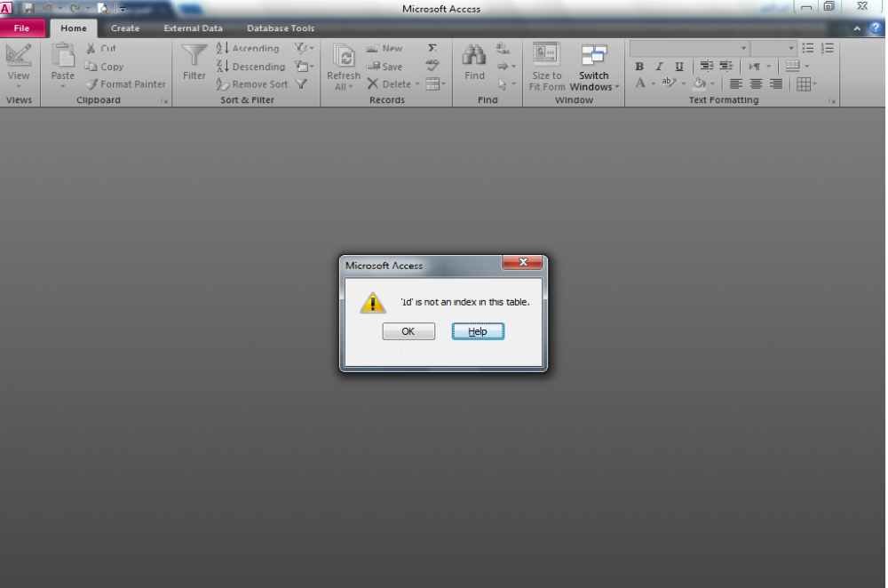The width and height of the screenshot is (888, 588).
Task: Click the increase indent icon
Action: (x=726, y=66)
